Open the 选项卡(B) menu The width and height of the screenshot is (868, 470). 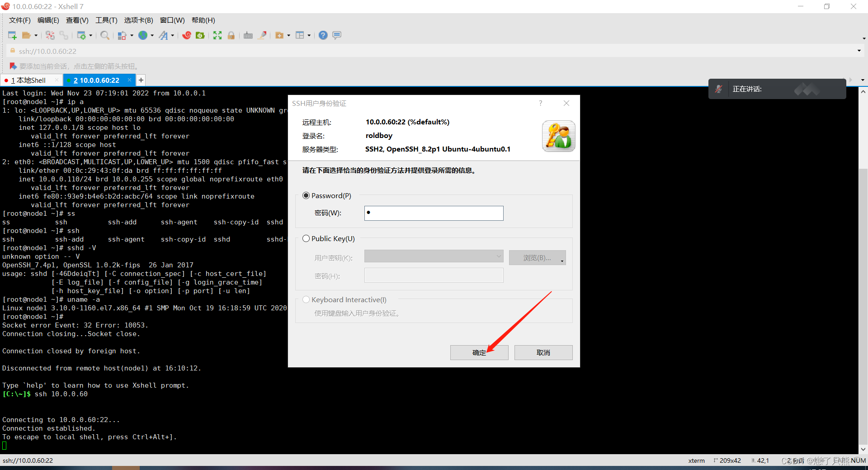[x=139, y=20]
